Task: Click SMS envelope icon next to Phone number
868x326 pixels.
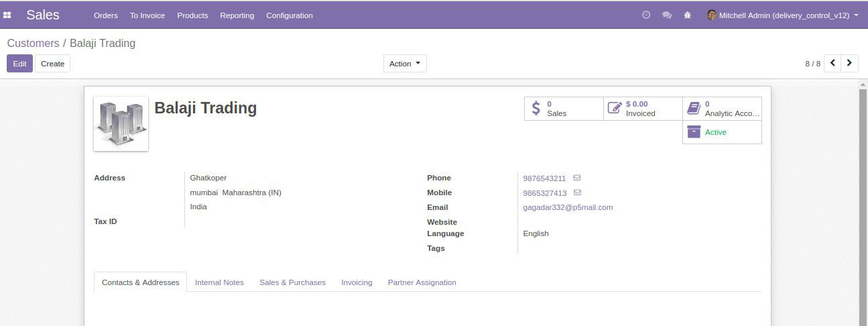Action: 577,178
